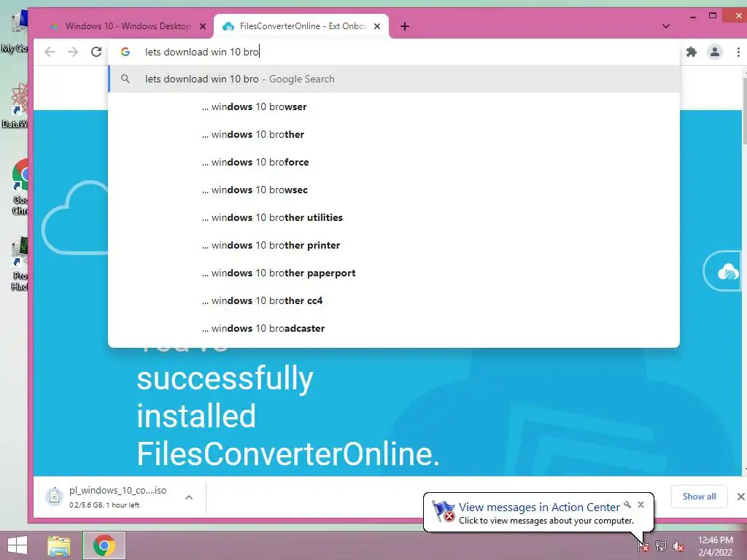Click Show all downloads button
The width and height of the screenshot is (747, 560).
coord(699,496)
